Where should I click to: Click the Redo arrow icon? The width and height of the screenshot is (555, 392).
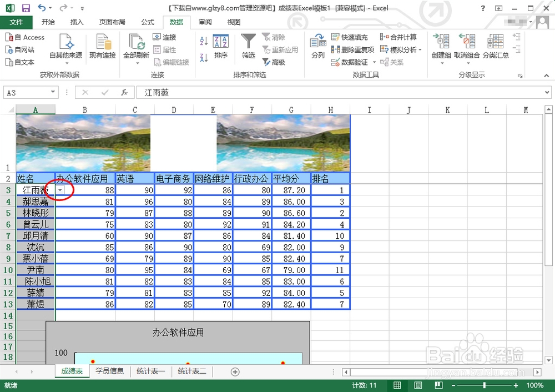click(x=63, y=8)
